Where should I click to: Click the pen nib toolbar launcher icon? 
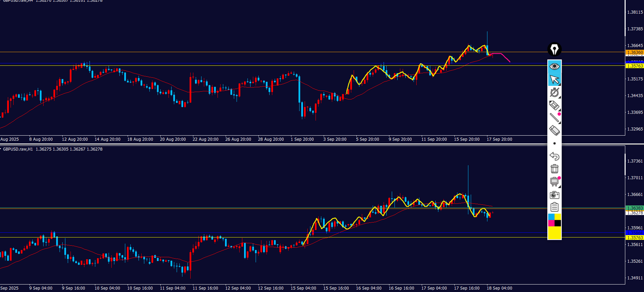click(x=554, y=49)
